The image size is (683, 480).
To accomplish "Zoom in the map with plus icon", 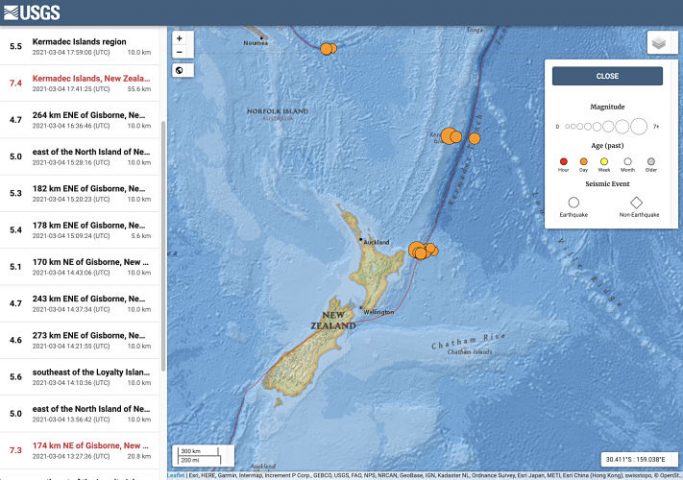I will [x=179, y=38].
